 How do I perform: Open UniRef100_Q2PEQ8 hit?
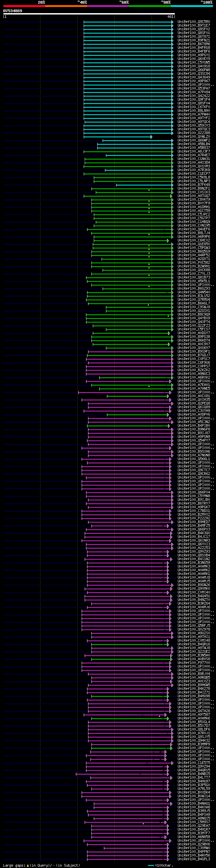(194, 404)
